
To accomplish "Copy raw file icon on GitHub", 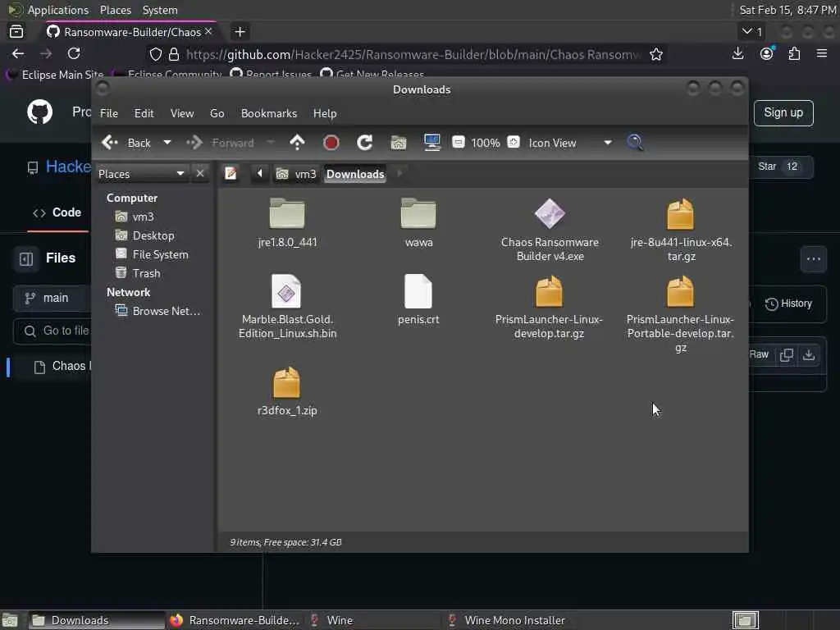I will [787, 354].
